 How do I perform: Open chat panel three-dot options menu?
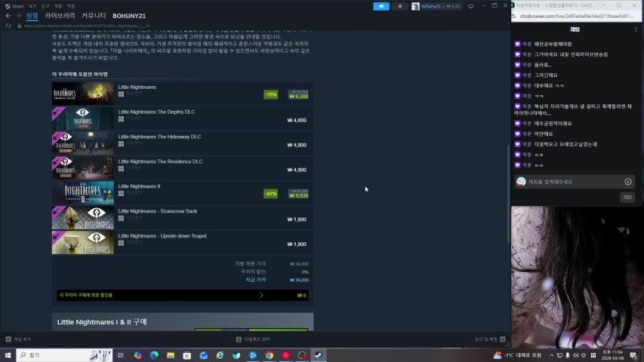[x=636, y=29]
